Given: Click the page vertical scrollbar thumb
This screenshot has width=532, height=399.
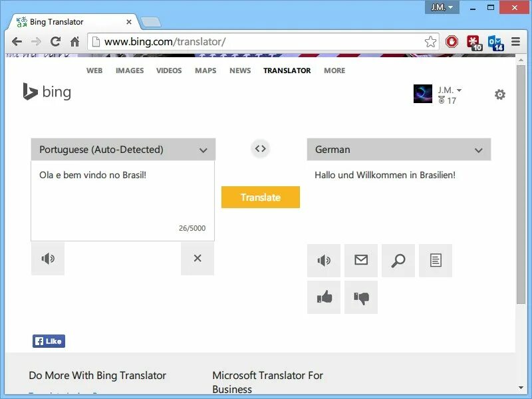Looking at the screenshot, I should click(x=521, y=184).
